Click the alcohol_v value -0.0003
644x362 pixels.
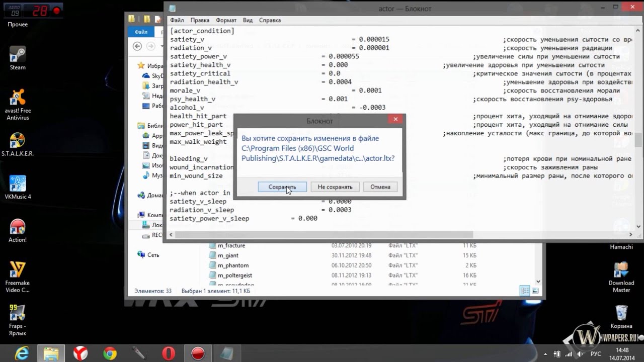point(372,108)
